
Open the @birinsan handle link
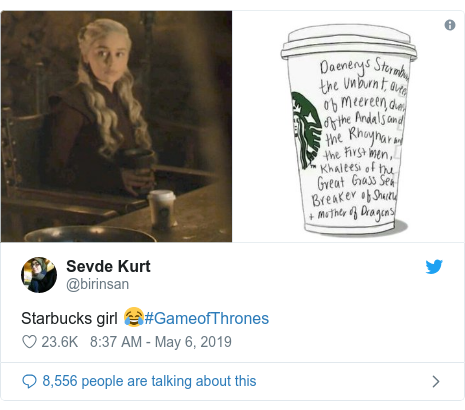coord(98,284)
